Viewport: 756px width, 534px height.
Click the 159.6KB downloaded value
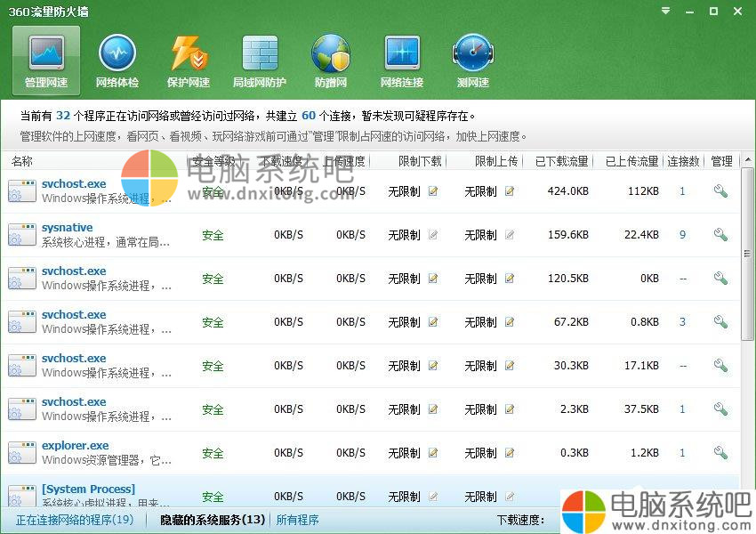pyautogui.click(x=568, y=235)
